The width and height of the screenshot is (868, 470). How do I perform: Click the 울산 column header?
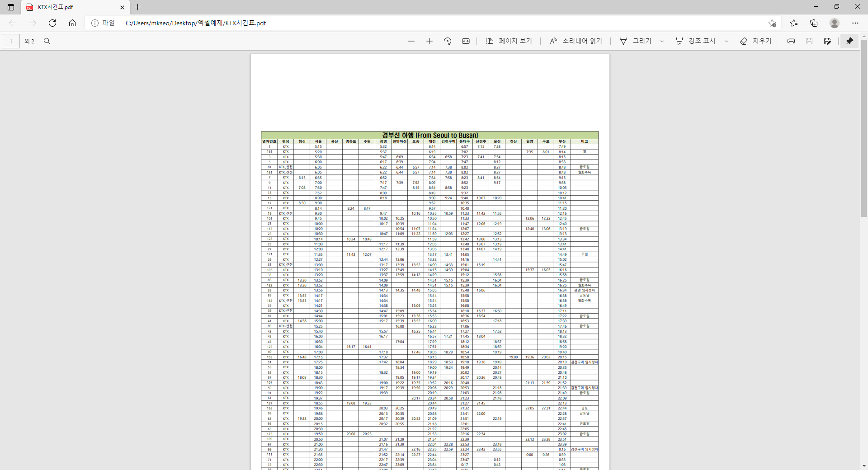coord(497,141)
